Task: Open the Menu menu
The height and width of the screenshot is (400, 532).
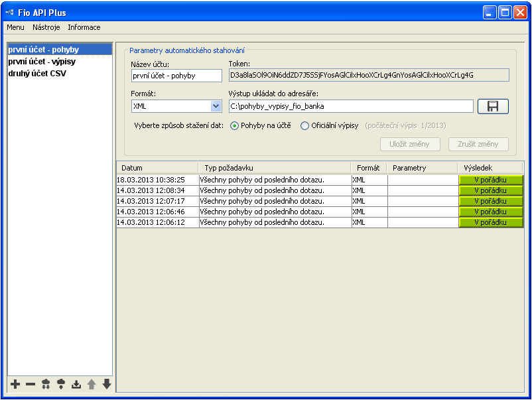Action: click(15, 27)
